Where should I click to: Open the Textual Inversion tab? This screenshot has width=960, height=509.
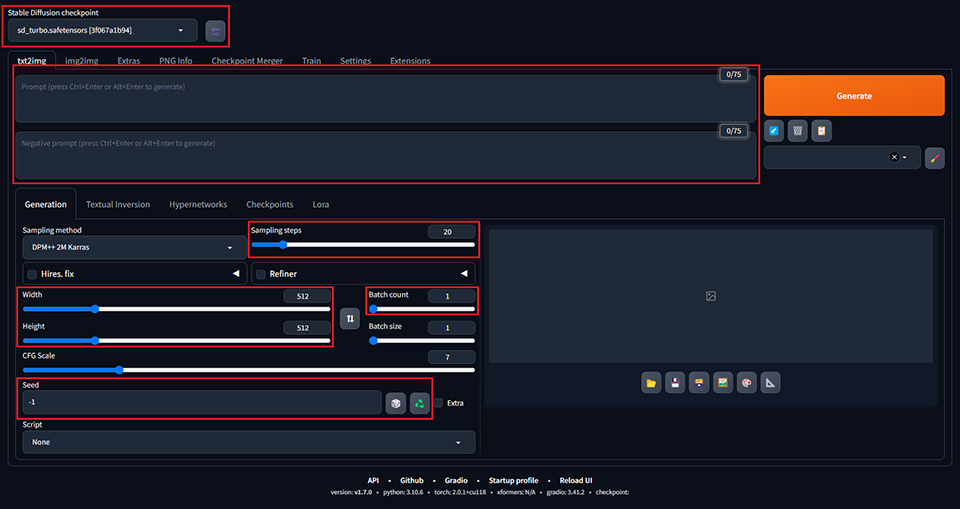[x=118, y=205]
